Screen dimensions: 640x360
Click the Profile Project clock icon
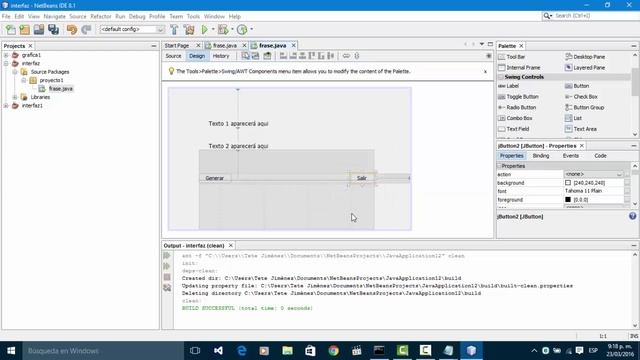(x=242, y=29)
